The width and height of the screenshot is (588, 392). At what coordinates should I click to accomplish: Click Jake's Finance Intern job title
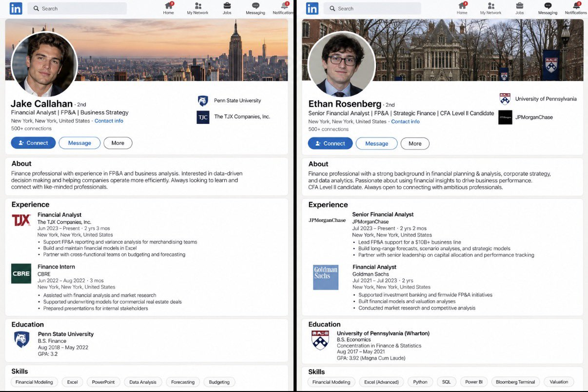(56, 267)
